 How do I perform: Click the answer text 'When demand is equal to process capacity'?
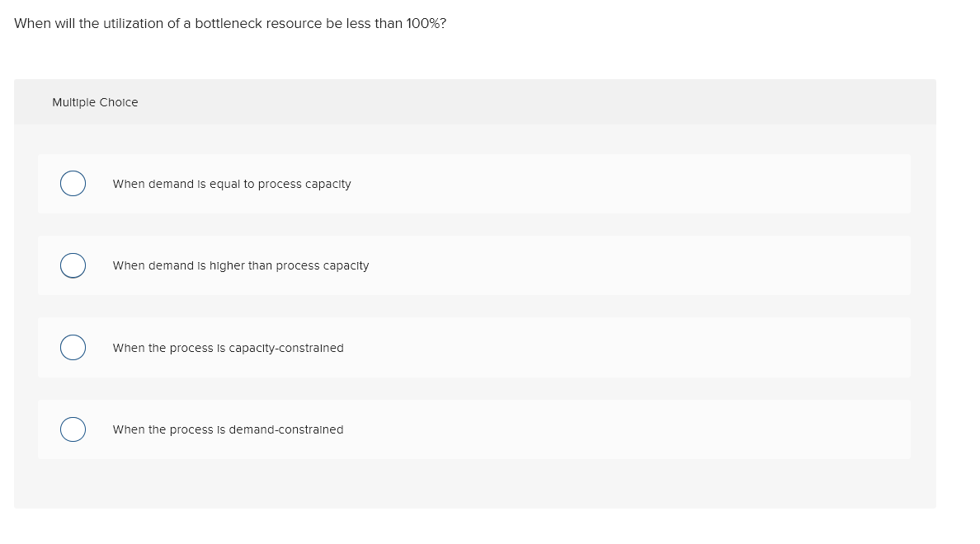pyautogui.click(x=231, y=184)
